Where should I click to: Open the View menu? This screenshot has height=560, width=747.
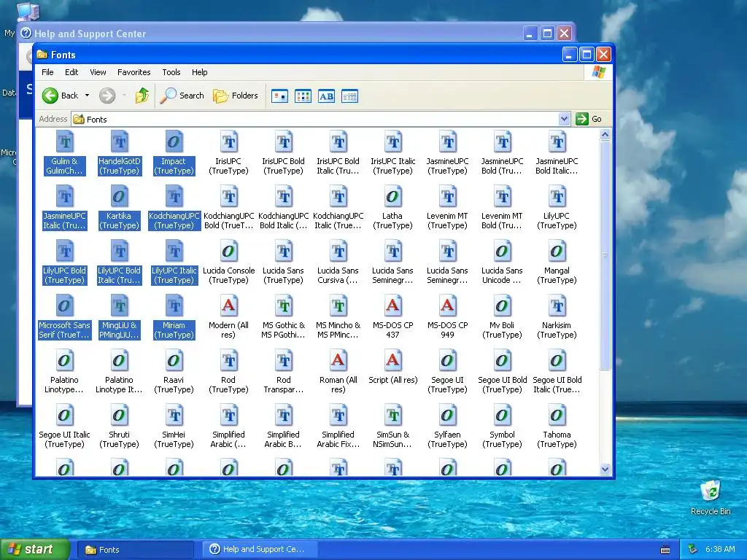(x=98, y=72)
